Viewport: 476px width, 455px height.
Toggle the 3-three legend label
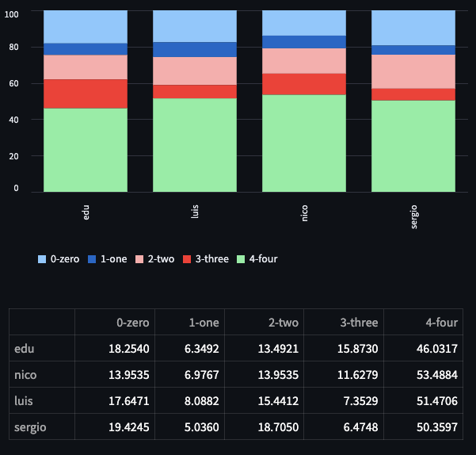coord(212,259)
